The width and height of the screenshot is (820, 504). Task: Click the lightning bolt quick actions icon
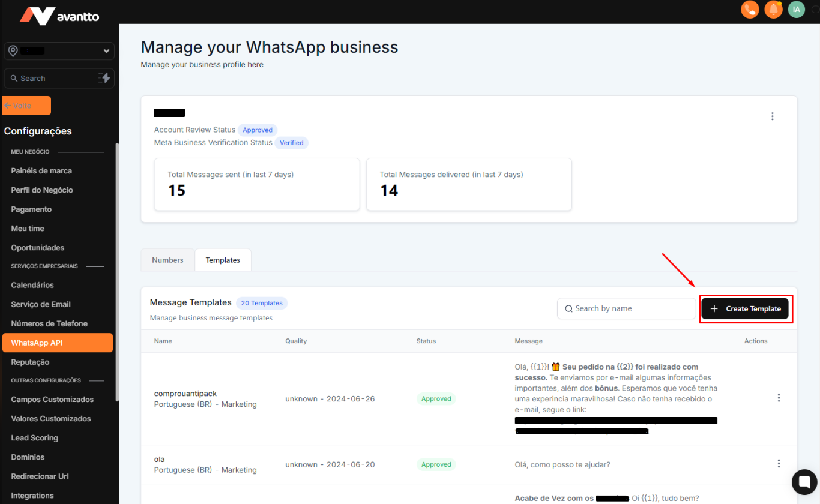tap(104, 78)
